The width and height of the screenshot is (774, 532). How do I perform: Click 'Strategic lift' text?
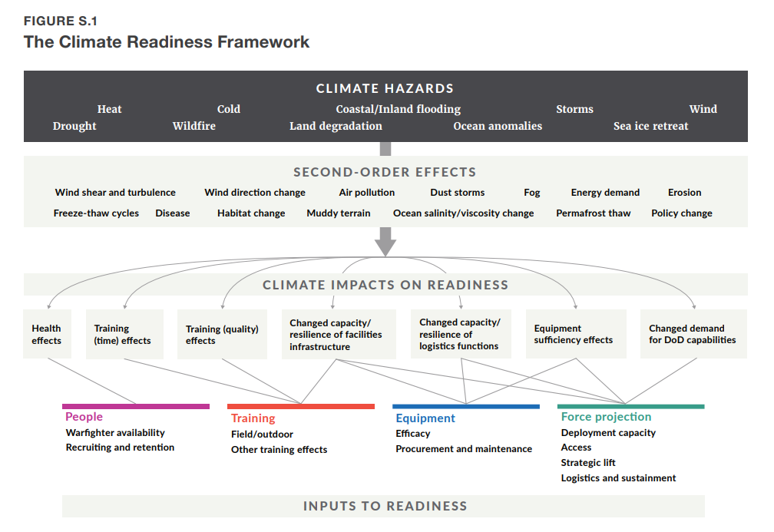pyautogui.click(x=588, y=463)
